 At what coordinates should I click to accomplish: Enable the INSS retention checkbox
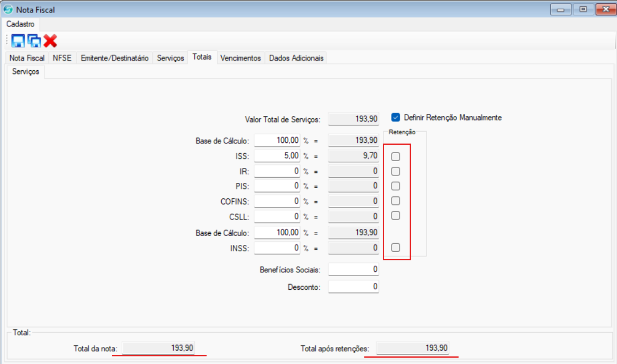[x=396, y=247]
